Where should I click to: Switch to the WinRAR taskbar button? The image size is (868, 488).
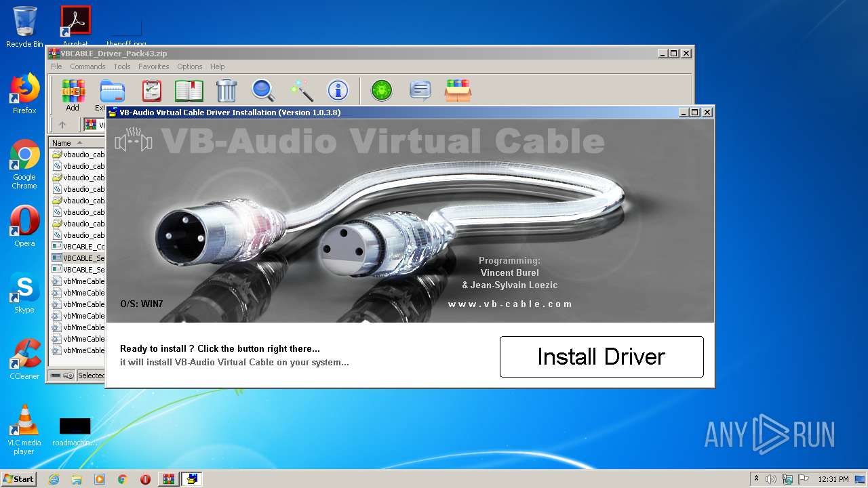tap(168, 479)
